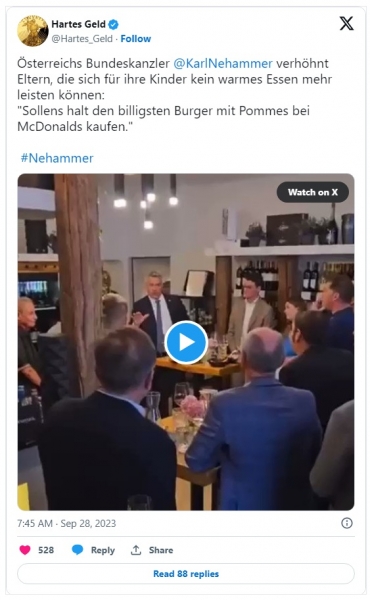The height and width of the screenshot is (600, 370).
Task: Like the tweet with the pink heart icon
Action: pos(25,550)
